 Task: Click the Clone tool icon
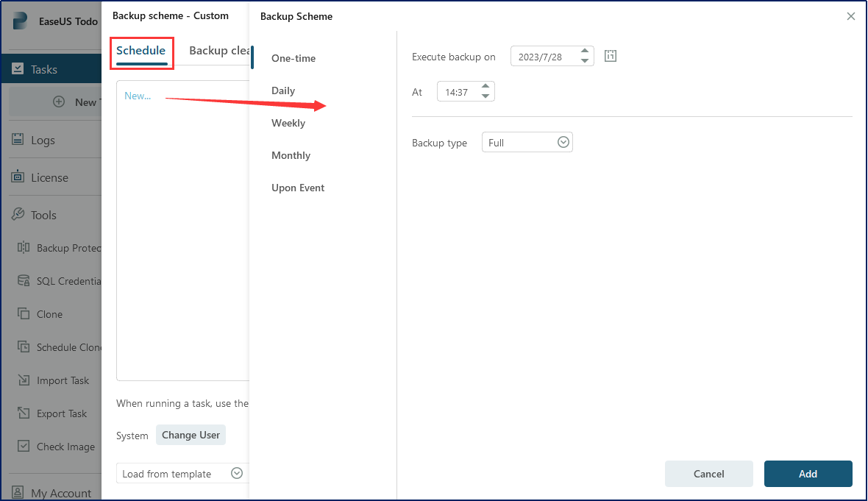24,314
